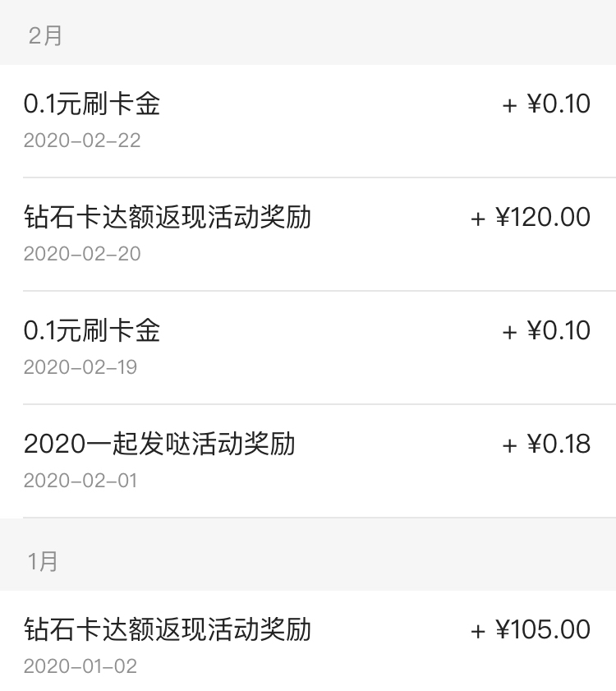The image size is (616, 691).
Task: Tap the plus sign beside ¥105.00
Action: tap(478, 632)
